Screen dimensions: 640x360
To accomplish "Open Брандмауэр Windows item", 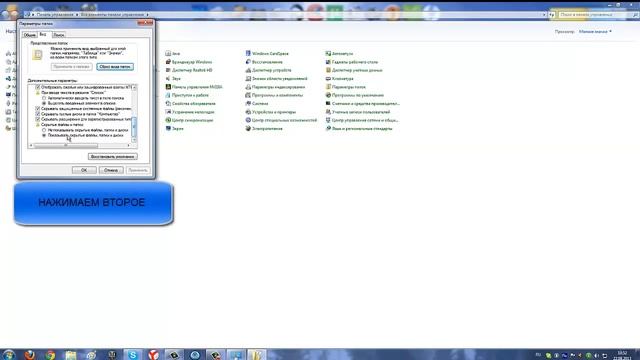I will [x=189, y=62].
